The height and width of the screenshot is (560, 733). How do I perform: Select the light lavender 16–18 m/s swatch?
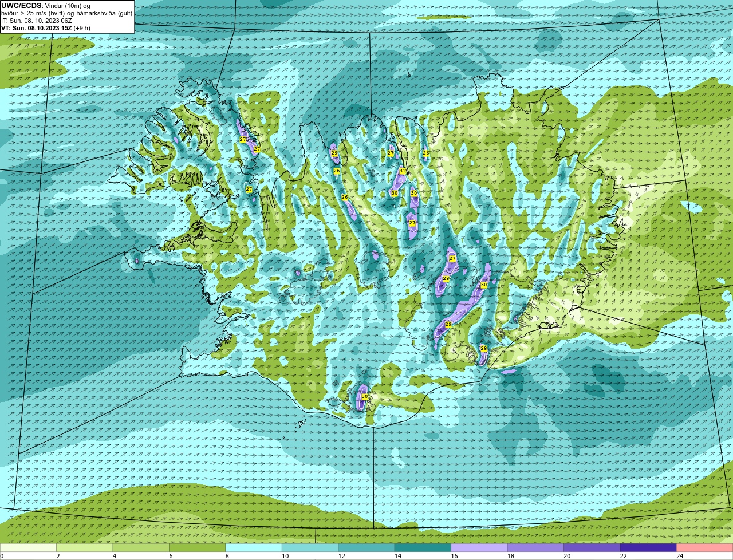(x=479, y=547)
